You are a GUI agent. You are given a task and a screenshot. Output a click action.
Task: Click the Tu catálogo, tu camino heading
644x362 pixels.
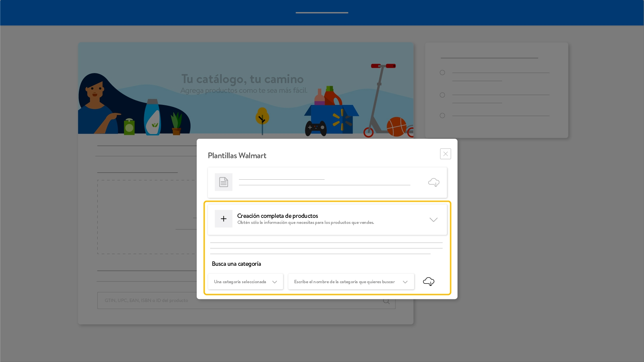pos(243,79)
